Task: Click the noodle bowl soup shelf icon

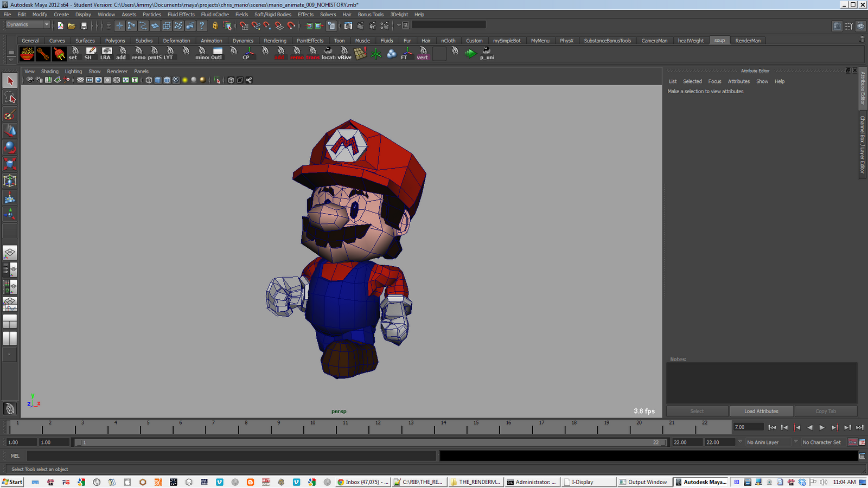Action: (x=27, y=53)
